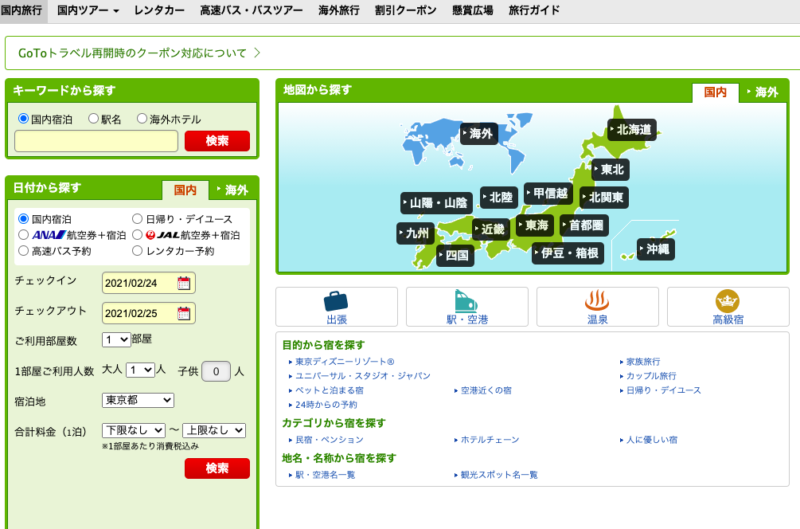Select 北陸 region on the map
Image resolution: width=800 pixels, height=529 pixels.
point(499,197)
